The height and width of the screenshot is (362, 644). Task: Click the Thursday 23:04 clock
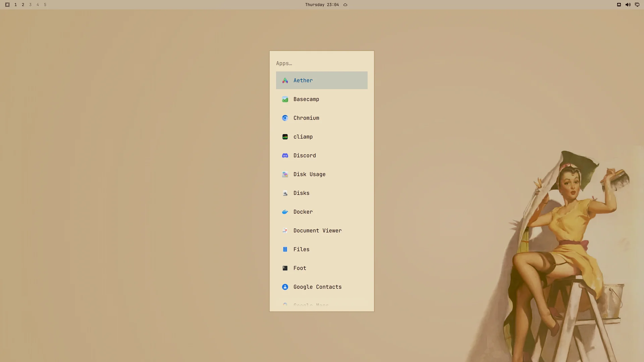click(x=322, y=5)
